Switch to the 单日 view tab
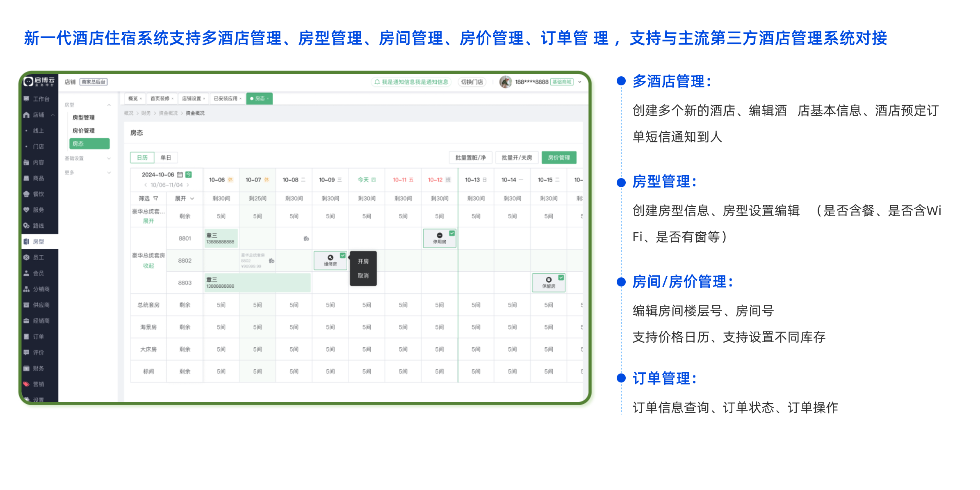Viewport: 980px width, 490px height. coord(166,158)
